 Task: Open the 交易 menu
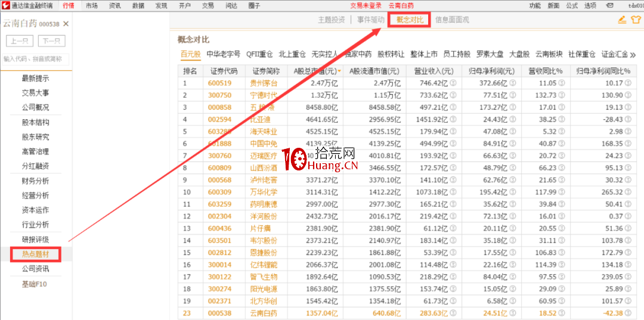click(x=208, y=6)
